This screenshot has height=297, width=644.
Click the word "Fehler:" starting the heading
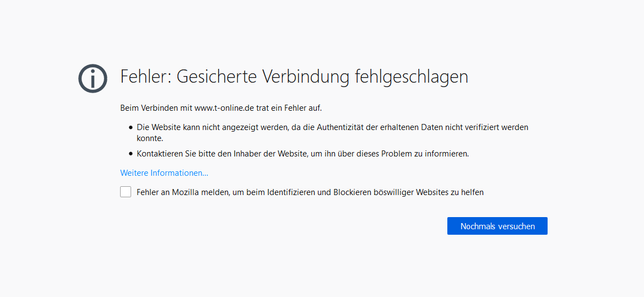click(x=146, y=77)
